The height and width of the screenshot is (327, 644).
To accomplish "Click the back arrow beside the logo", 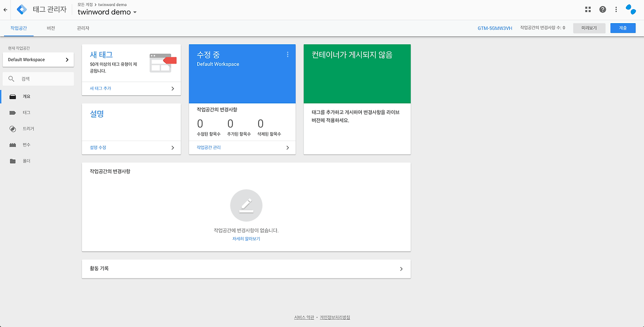I will [x=6, y=9].
